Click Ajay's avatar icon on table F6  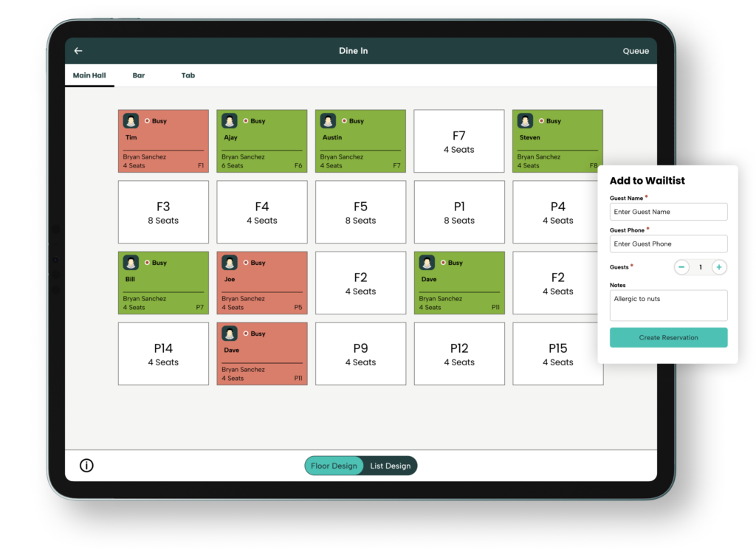230,121
